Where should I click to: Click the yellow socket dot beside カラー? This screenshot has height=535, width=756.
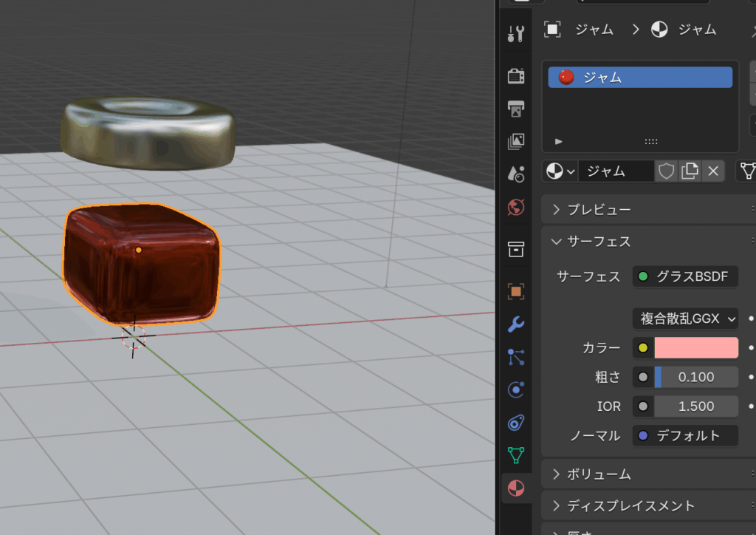click(x=642, y=348)
